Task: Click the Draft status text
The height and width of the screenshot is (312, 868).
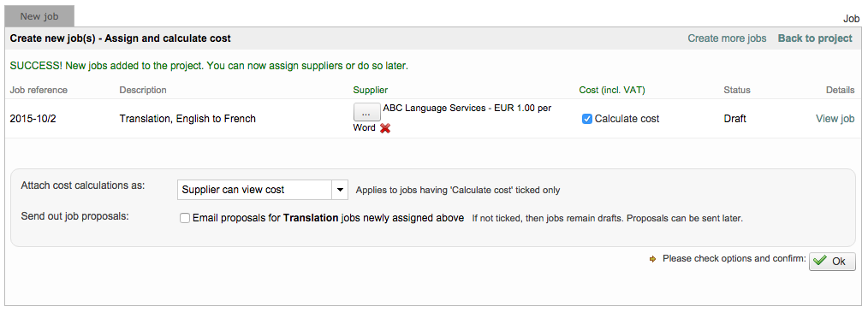Action: tap(734, 119)
